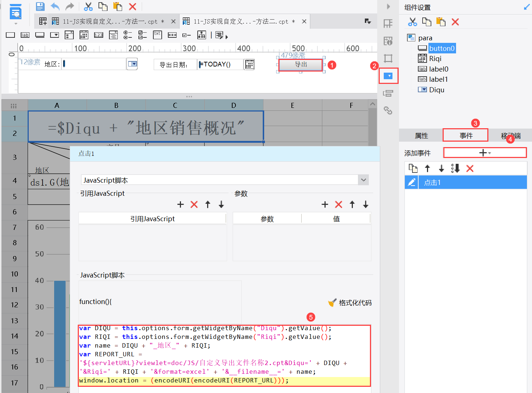Open the hyperlink chain icon in sidebar
This screenshot has width=532, height=393.
click(x=388, y=110)
